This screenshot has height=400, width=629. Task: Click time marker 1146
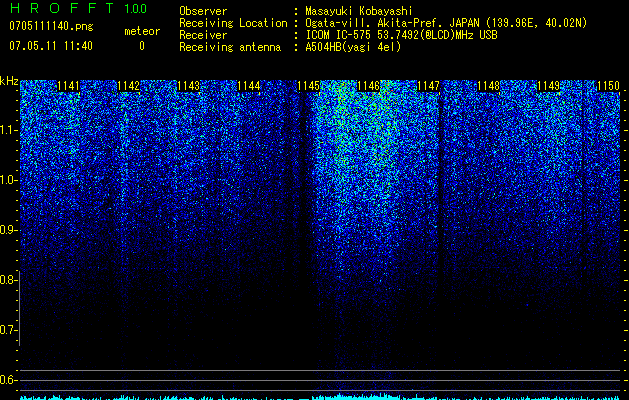click(x=369, y=86)
